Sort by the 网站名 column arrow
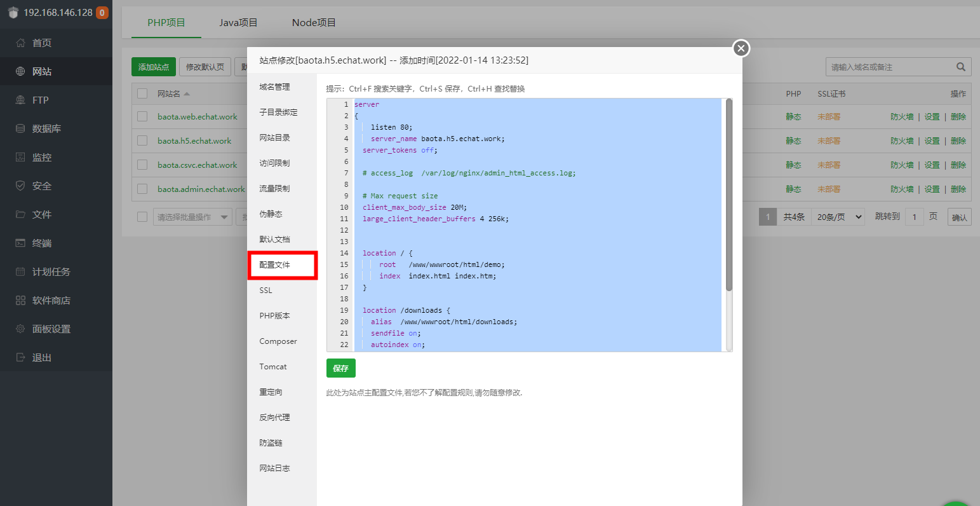980x506 pixels. click(x=187, y=94)
